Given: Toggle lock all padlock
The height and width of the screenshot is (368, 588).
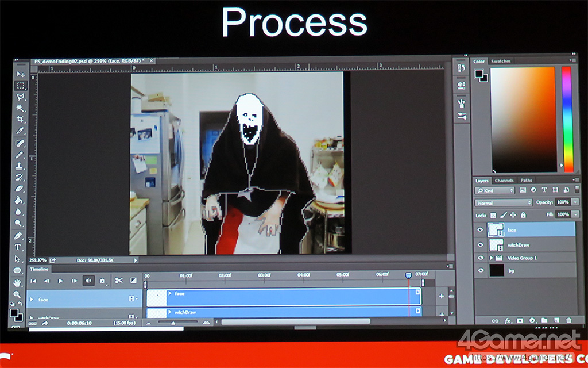Looking at the screenshot, I should tap(523, 215).
